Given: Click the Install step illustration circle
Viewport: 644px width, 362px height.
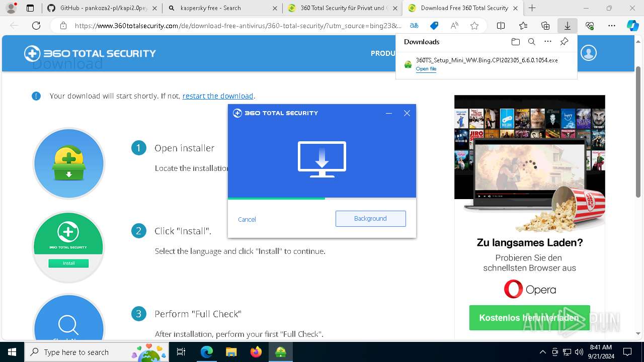Looking at the screenshot, I should coord(68,246).
